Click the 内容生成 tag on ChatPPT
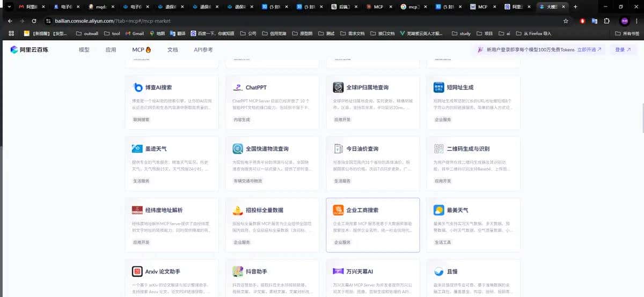The height and width of the screenshot is (297, 644). click(x=242, y=120)
